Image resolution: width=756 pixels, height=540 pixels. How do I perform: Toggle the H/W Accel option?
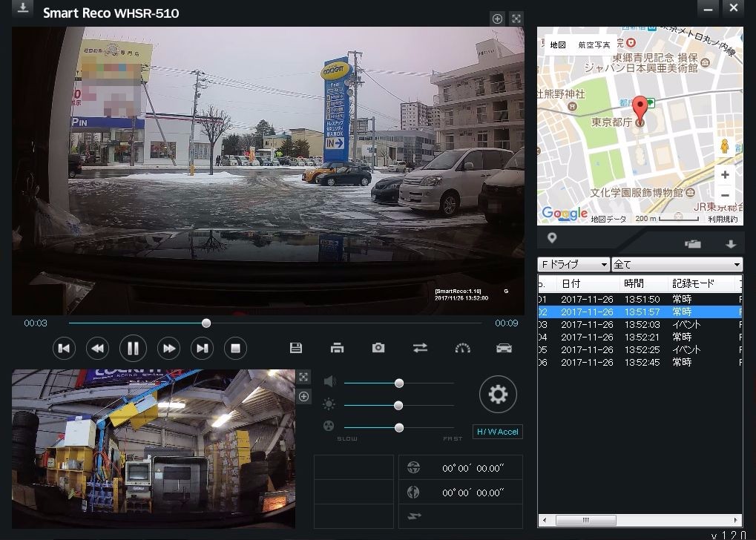(497, 432)
